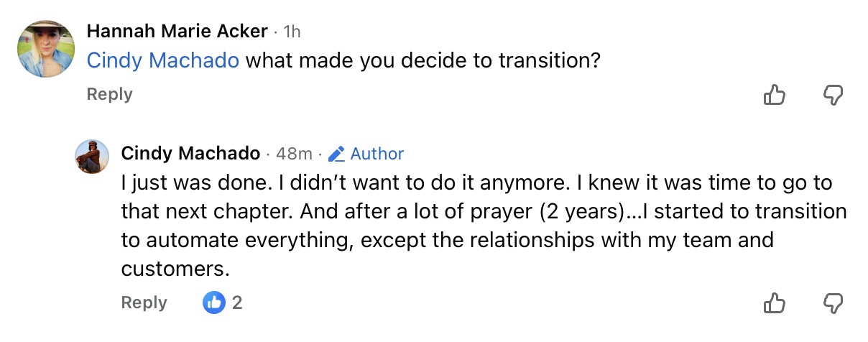Image resolution: width=868 pixels, height=342 pixels.
Task: Click the Cindy Machado author name in reply
Action: pyautogui.click(x=190, y=153)
